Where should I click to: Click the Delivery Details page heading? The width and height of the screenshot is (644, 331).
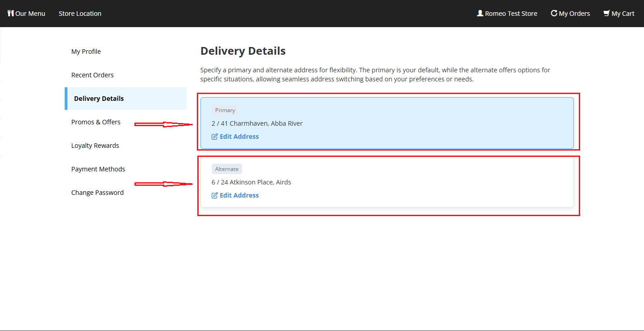click(x=243, y=51)
